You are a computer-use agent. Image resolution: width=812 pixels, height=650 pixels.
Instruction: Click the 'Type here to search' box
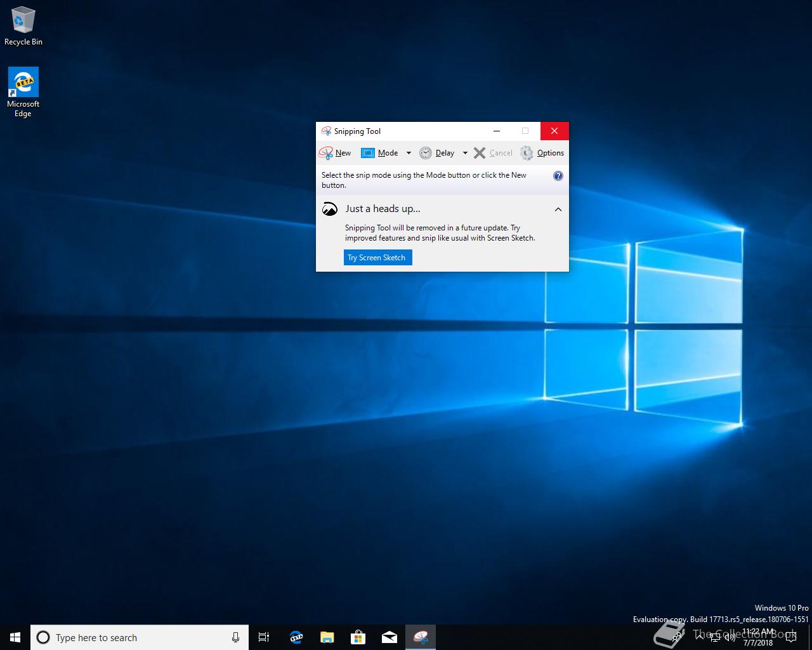pos(140,637)
